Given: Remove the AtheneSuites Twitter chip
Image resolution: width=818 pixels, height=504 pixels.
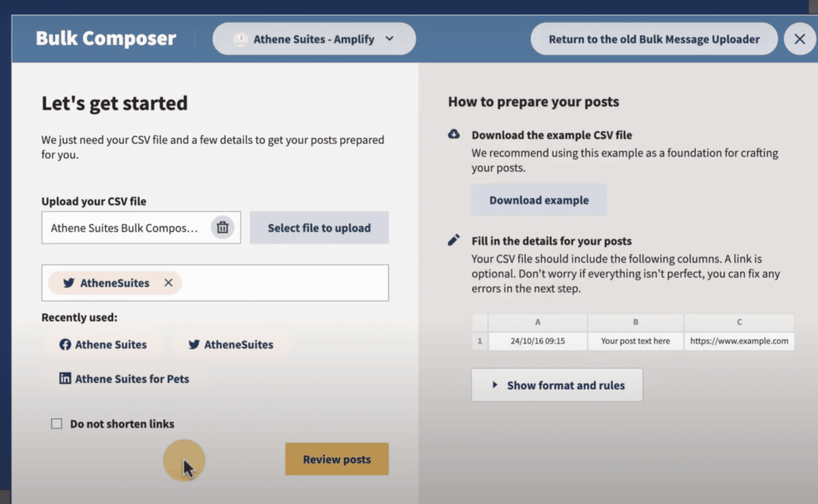Looking at the screenshot, I should point(168,283).
